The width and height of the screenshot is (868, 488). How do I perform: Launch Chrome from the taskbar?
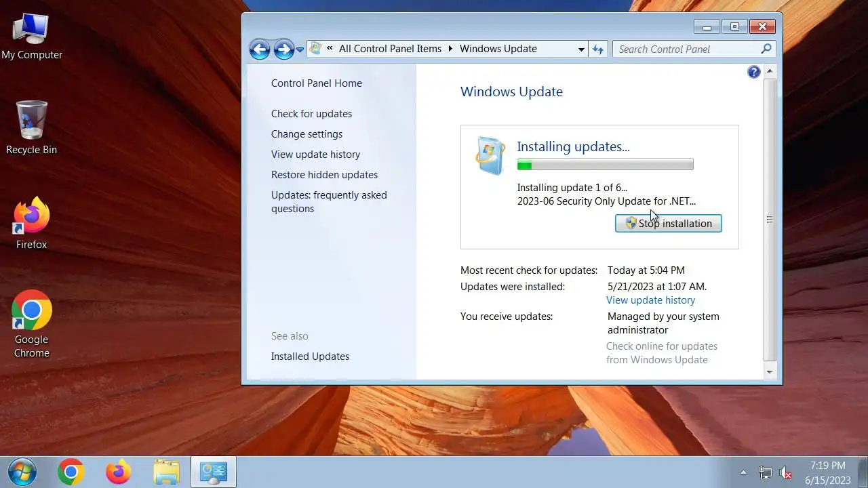pyautogui.click(x=71, y=472)
